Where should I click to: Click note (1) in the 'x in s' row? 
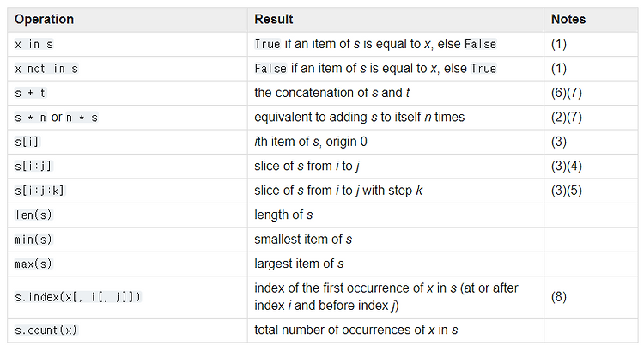[559, 44]
